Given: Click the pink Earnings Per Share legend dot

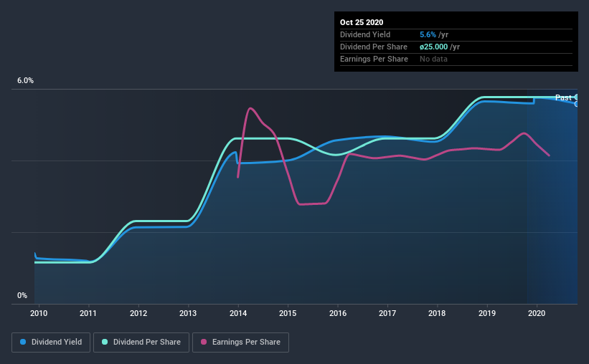Looking at the screenshot, I should tap(204, 342).
